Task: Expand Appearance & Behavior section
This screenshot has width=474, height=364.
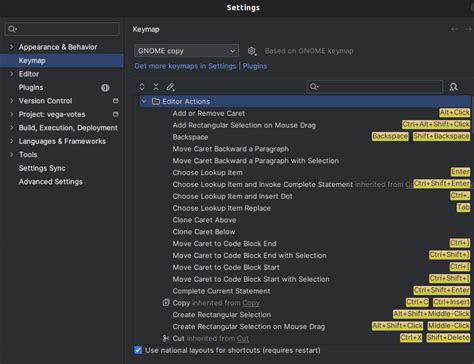Action: coord(12,47)
